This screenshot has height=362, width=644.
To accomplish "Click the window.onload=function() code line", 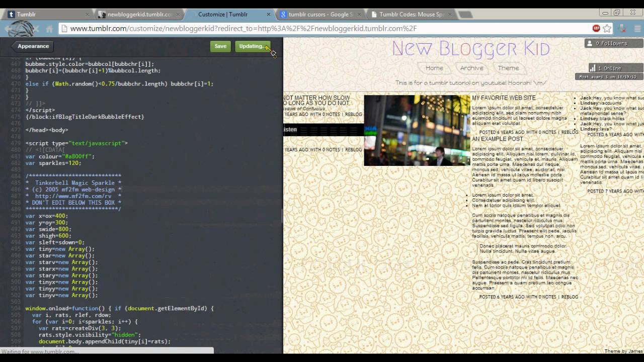I will (119, 308).
